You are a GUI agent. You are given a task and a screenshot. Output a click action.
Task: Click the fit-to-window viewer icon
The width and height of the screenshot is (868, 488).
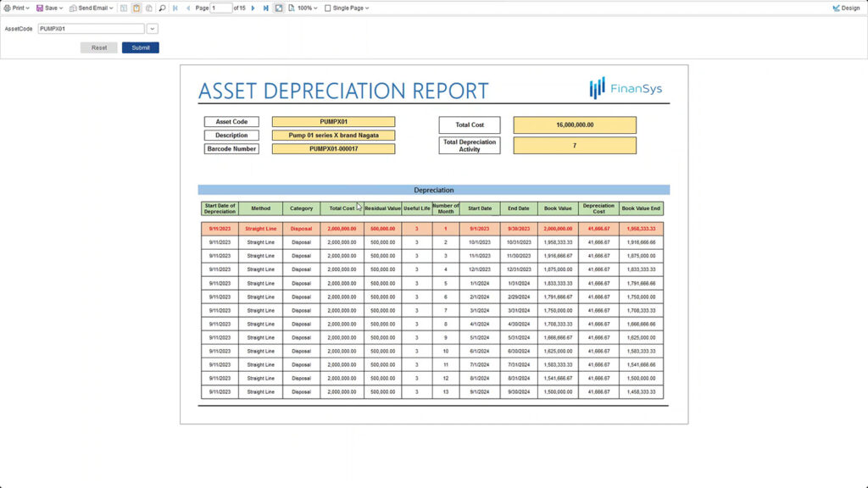point(277,8)
